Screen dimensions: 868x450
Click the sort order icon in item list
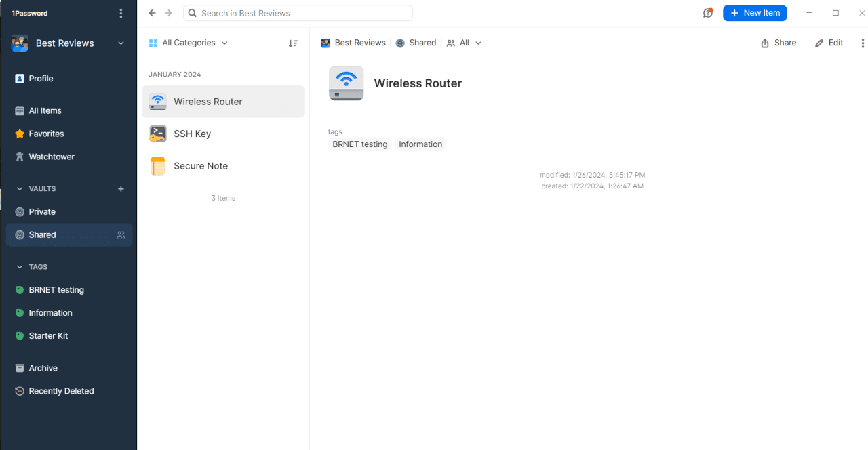(293, 43)
